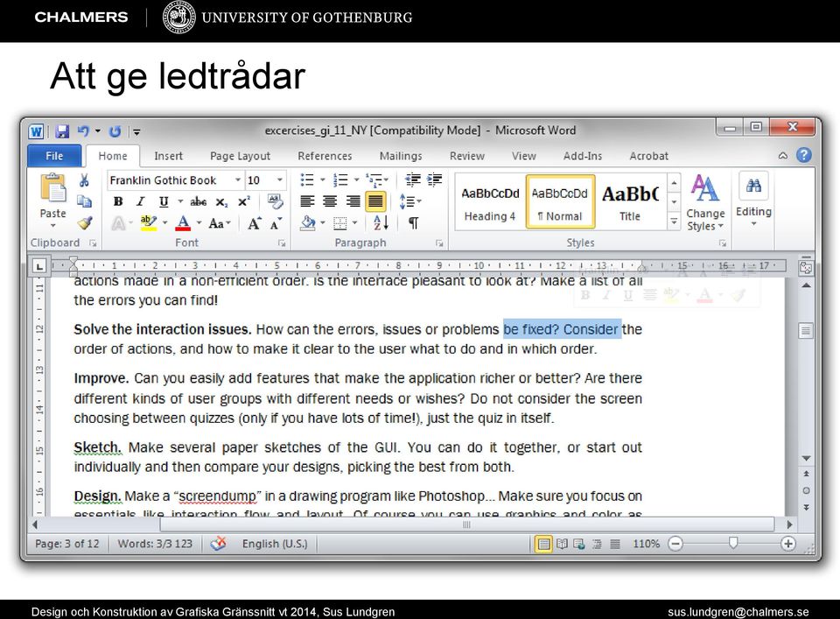Image resolution: width=840 pixels, height=619 pixels.
Task: Click the Copy icon in Clipboard group
Action: (x=84, y=201)
